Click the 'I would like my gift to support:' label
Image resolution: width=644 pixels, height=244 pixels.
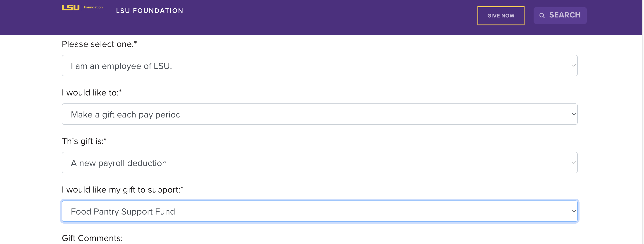coord(122,190)
